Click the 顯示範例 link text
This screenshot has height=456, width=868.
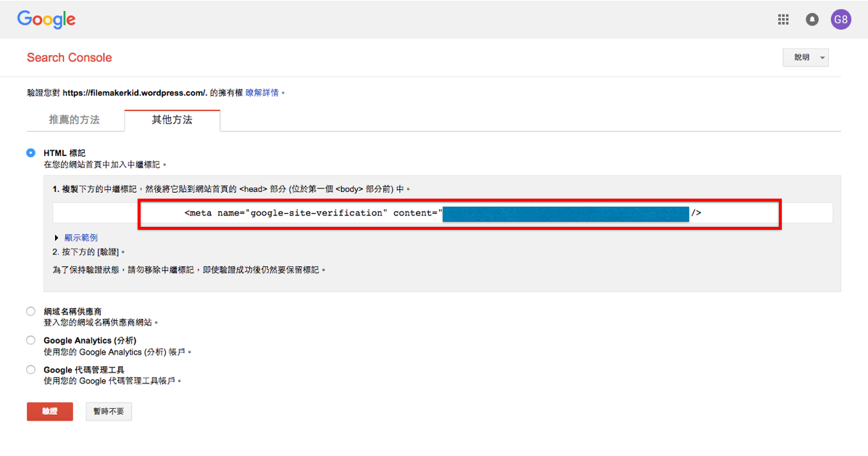click(x=81, y=238)
